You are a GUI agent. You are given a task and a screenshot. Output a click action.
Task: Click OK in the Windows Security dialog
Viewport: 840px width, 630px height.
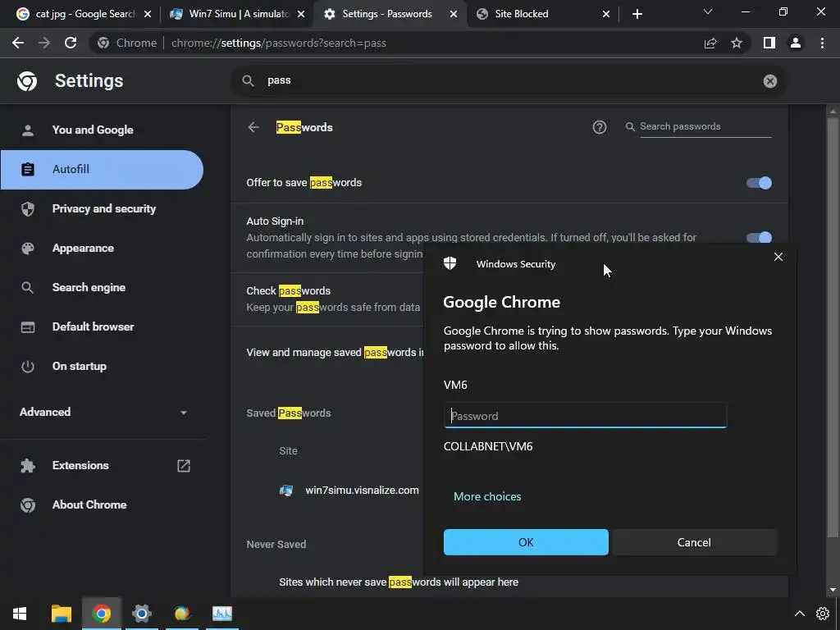point(526,542)
